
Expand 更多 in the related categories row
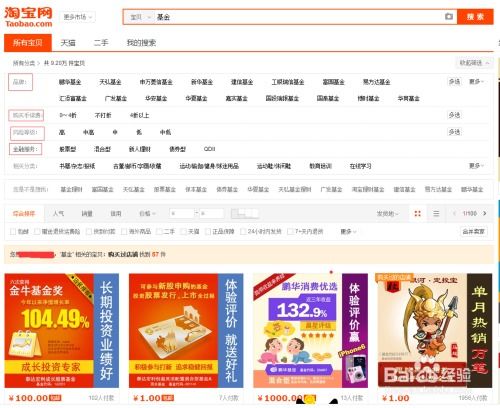476,166
